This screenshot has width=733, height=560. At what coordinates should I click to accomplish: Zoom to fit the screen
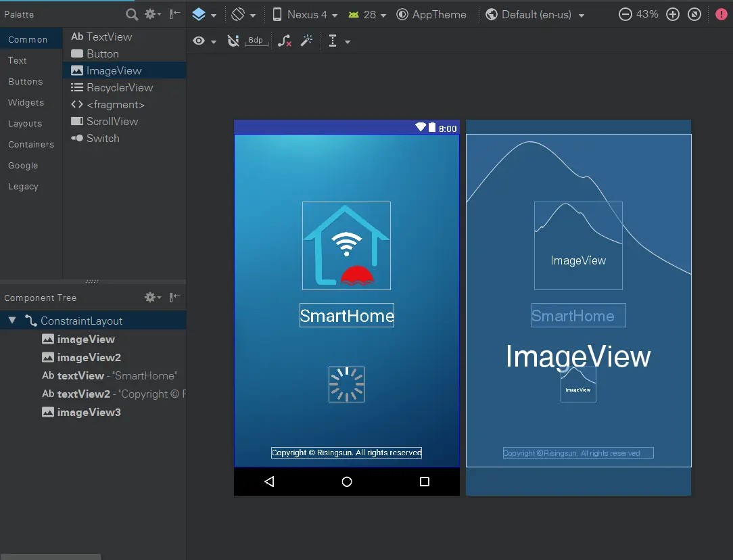[x=694, y=14]
